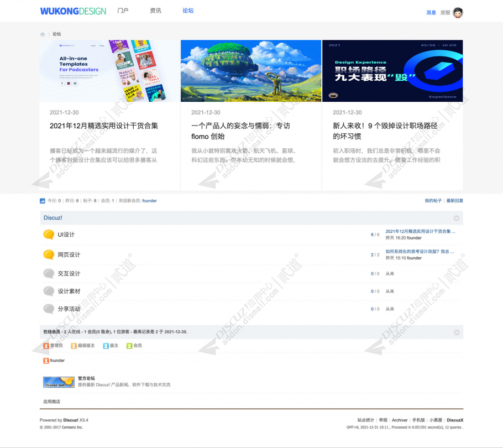Open last post 2021年12月精选实用设计干货合集 in UI设计 row
Image resolution: width=503 pixels, height=448 pixels.
point(420,231)
